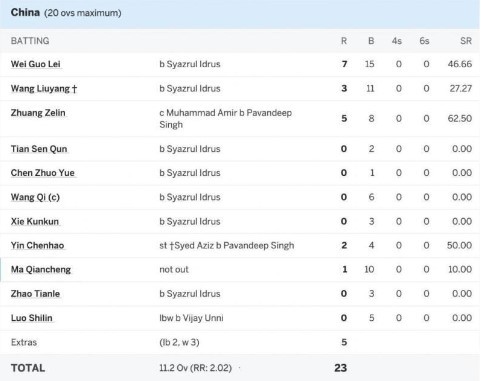Open captain Wang Qi profile
This screenshot has height=381, width=481.
(x=35, y=197)
